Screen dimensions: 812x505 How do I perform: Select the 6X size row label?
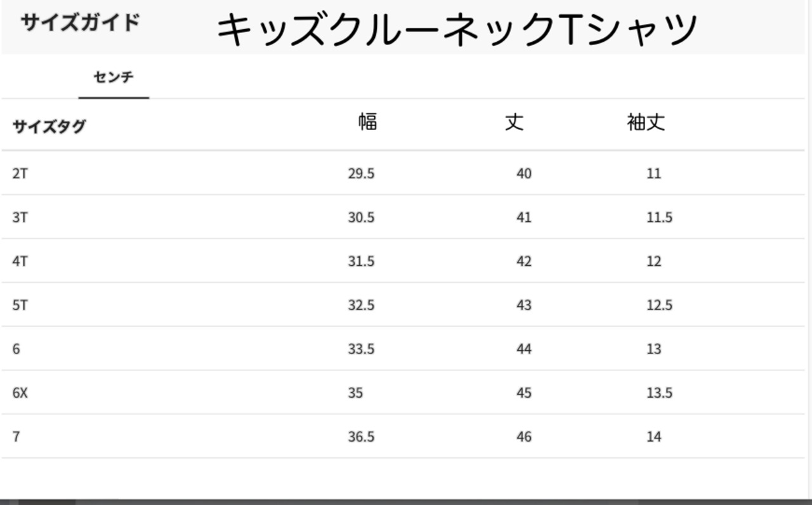[20, 393]
